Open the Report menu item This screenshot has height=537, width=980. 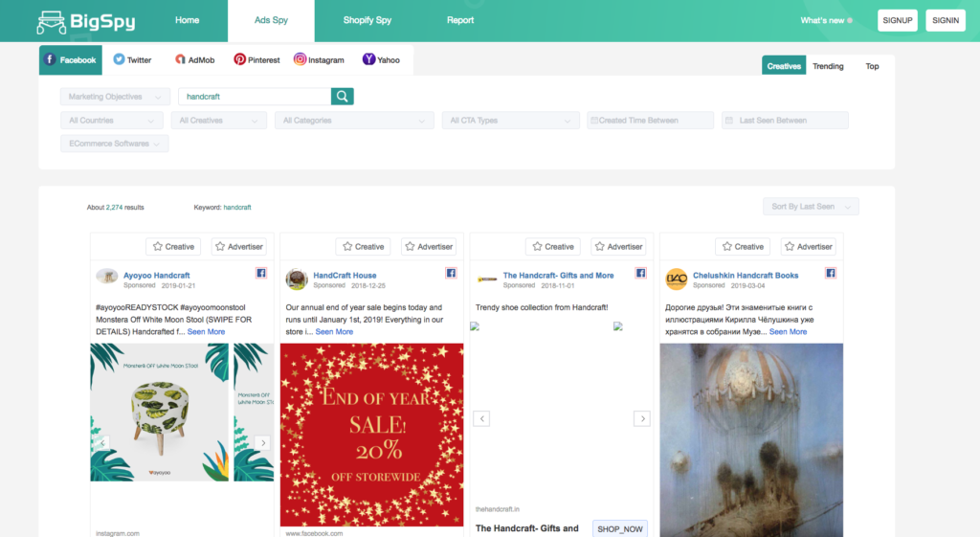460,20
